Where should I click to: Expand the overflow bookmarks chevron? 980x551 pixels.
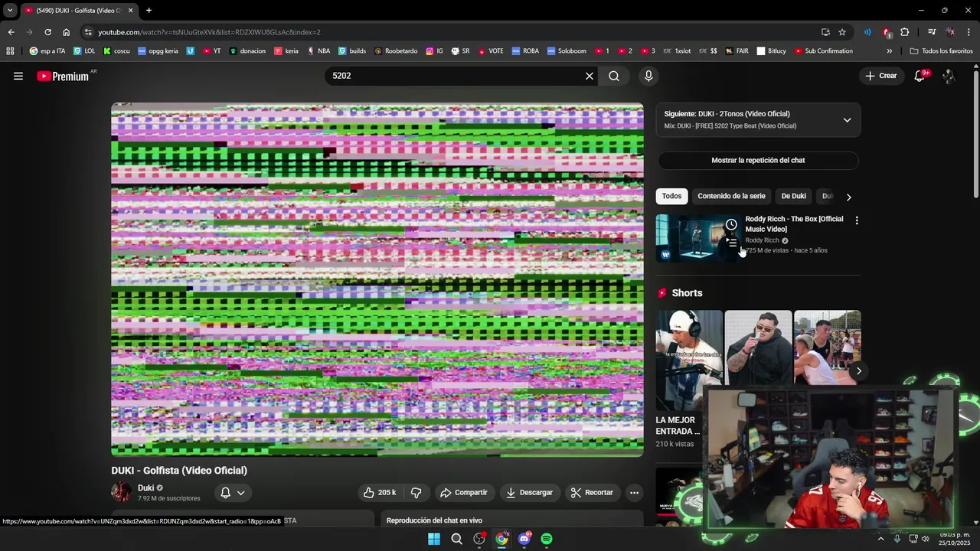click(889, 51)
